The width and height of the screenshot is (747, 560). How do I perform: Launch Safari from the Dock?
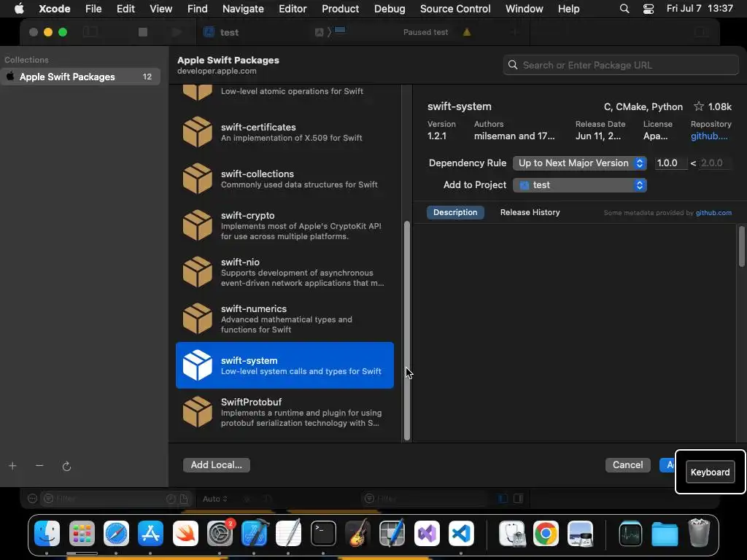point(116,533)
